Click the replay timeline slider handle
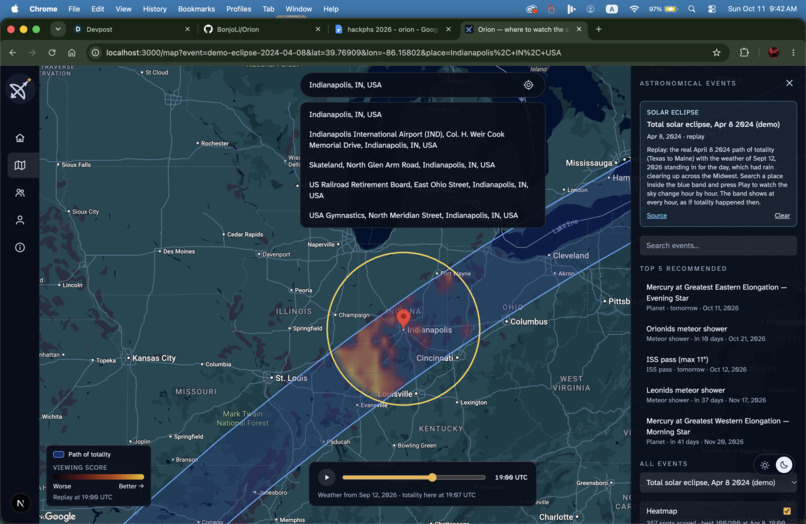 (432, 478)
